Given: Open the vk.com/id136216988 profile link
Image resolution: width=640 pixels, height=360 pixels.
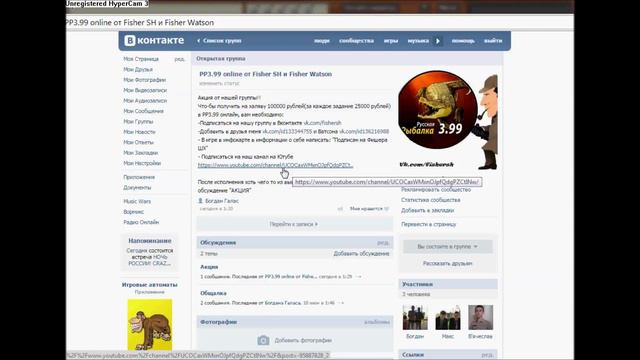Looking at the screenshot, I should click(364, 131).
